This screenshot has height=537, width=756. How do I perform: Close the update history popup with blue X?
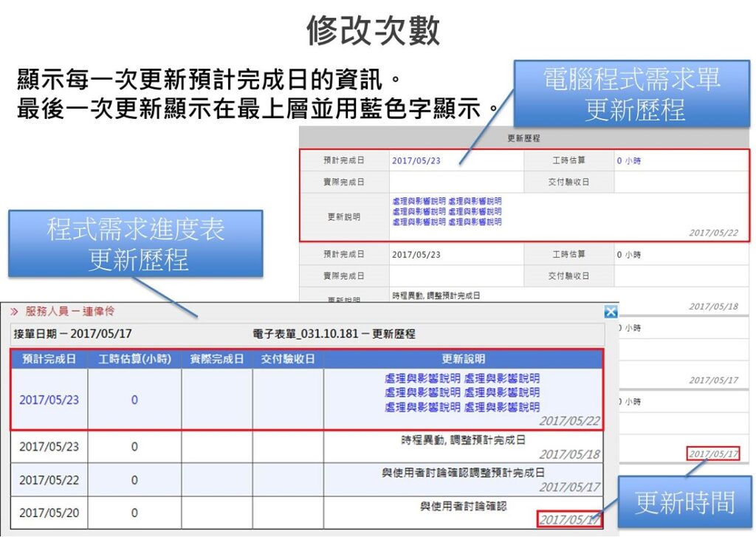coord(611,312)
